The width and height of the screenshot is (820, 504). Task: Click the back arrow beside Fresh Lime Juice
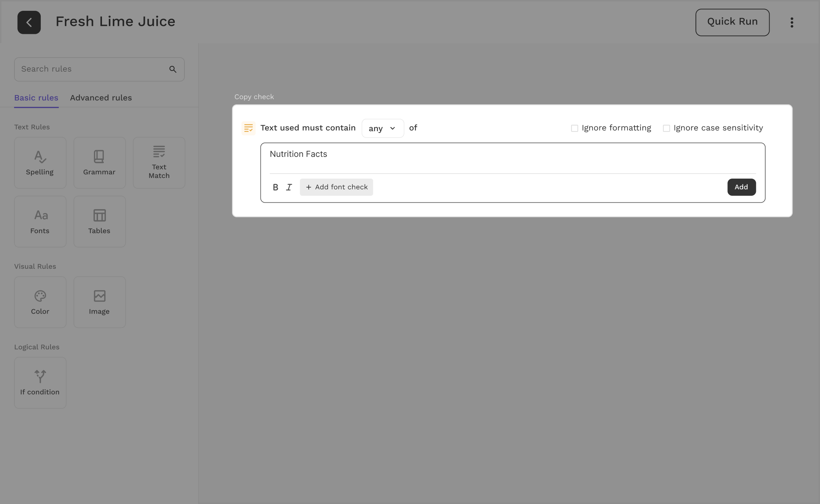tap(29, 22)
